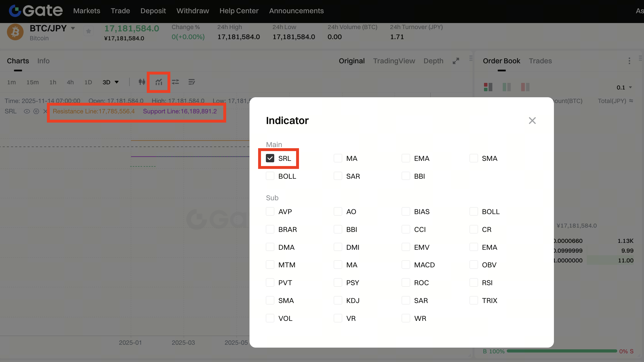Expand the 3D timeframe dropdown
This screenshot has width=644, height=362.
tap(117, 82)
